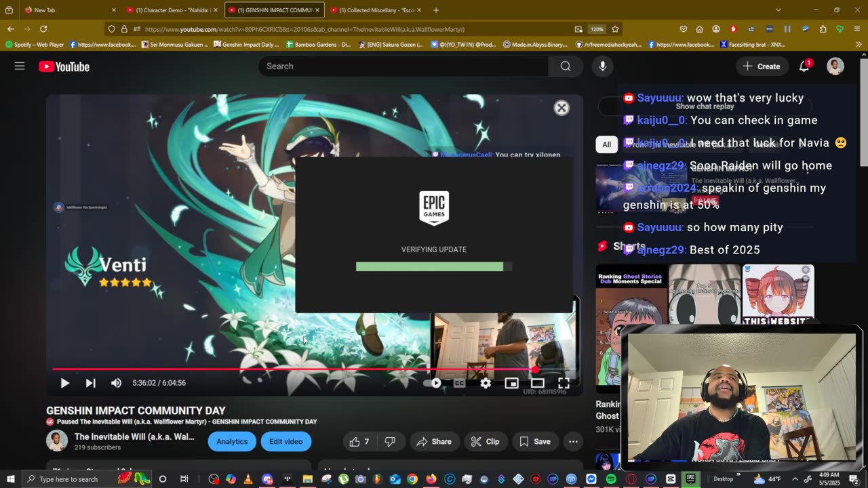
Task: Switch to the Character Demo Nahida tab
Action: point(172,10)
